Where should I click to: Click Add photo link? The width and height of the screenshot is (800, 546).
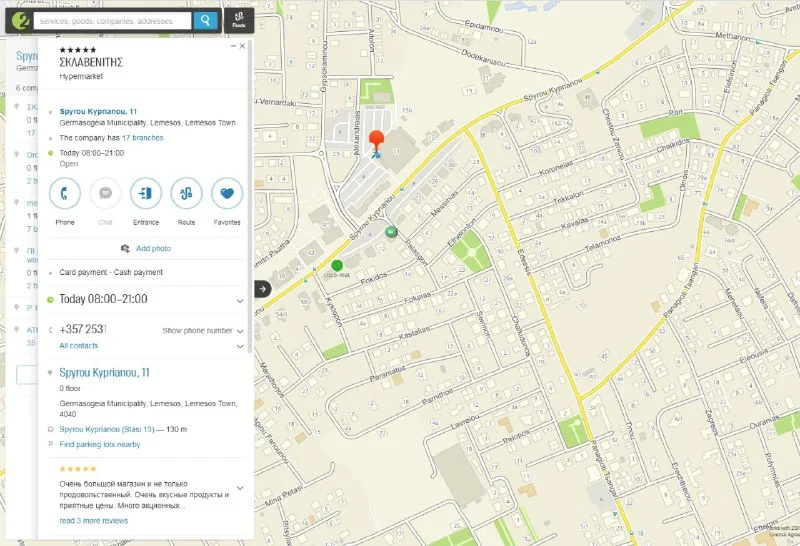[x=153, y=248]
